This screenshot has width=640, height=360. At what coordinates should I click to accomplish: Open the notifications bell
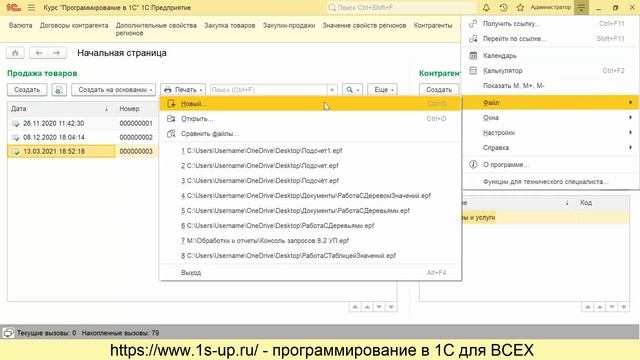coord(486,7)
